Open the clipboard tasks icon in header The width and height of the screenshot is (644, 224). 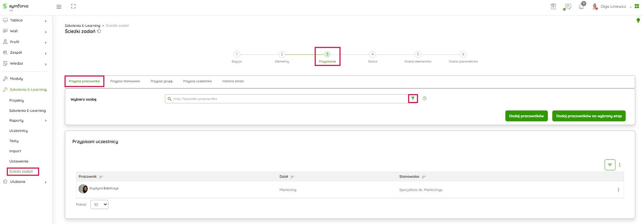(x=553, y=6)
